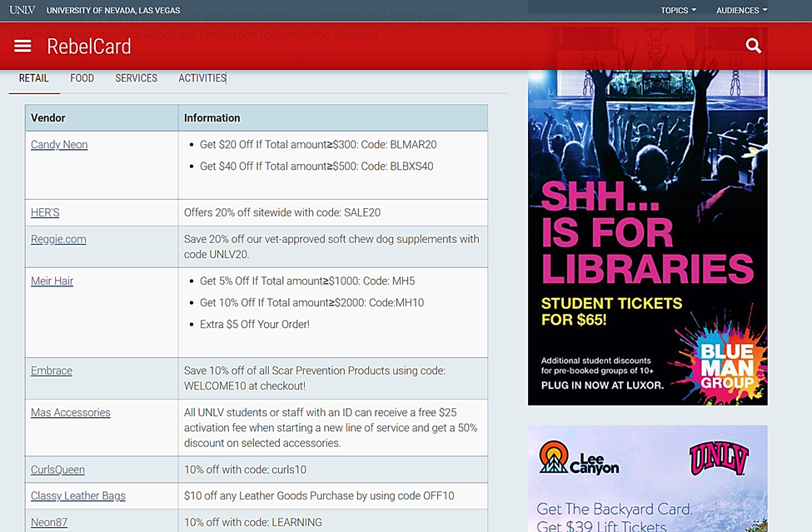
Task: Click the UNLV logo in header
Action: click(x=22, y=10)
